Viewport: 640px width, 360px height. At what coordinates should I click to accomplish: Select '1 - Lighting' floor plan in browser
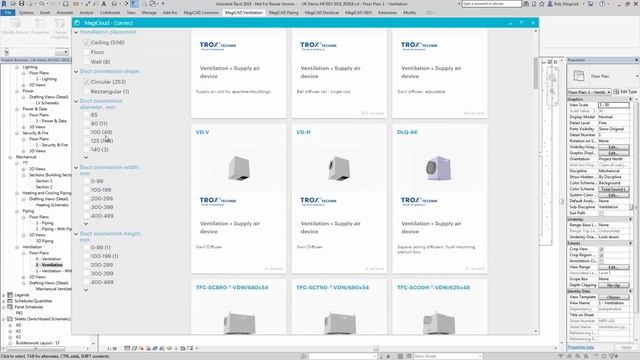[46, 79]
